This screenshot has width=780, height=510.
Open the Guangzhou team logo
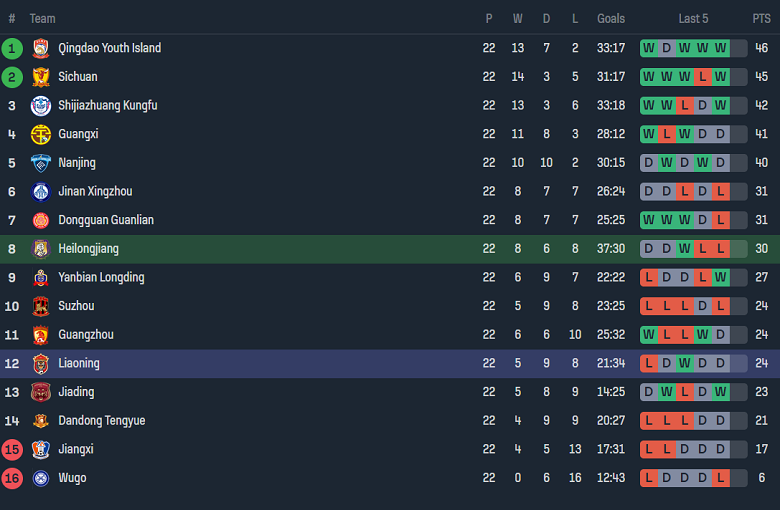tap(40, 335)
